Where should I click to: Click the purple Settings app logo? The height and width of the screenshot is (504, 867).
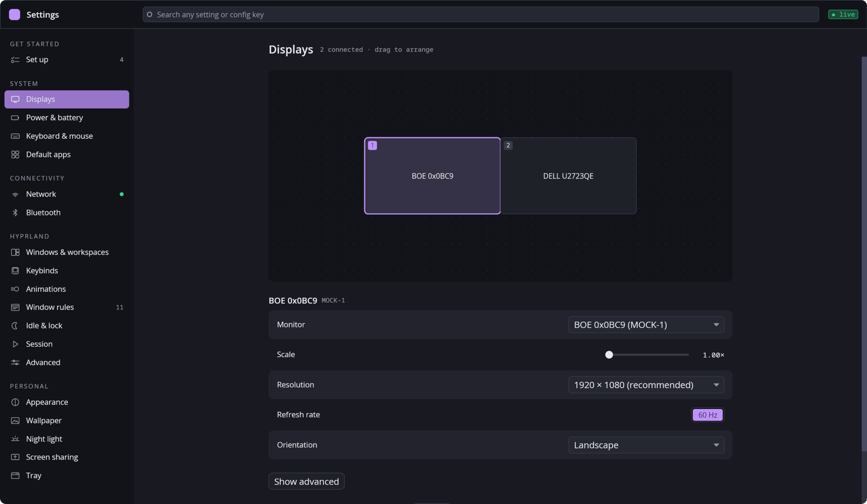15,15
